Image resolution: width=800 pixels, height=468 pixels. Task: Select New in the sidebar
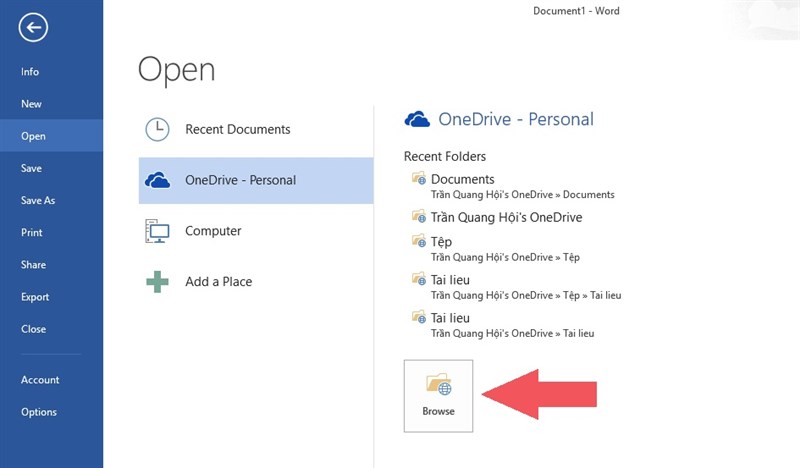(x=31, y=104)
